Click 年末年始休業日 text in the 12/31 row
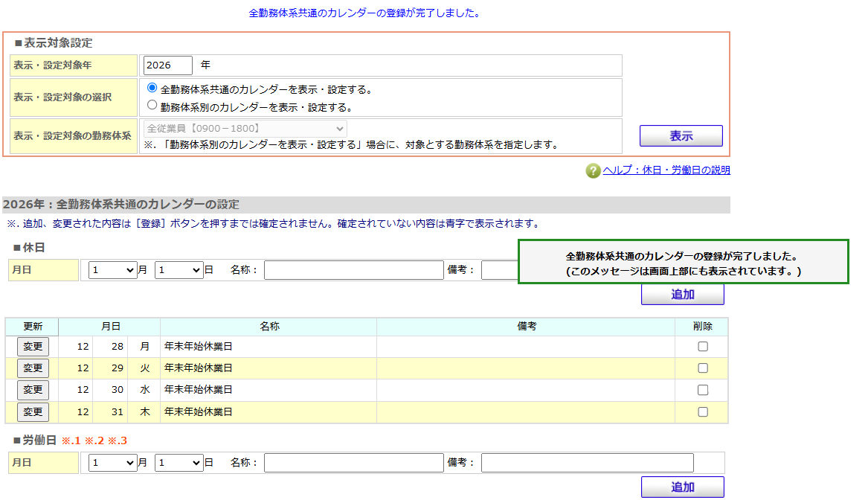The height and width of the screenshot is (500, 868). (x=198, y=412)
